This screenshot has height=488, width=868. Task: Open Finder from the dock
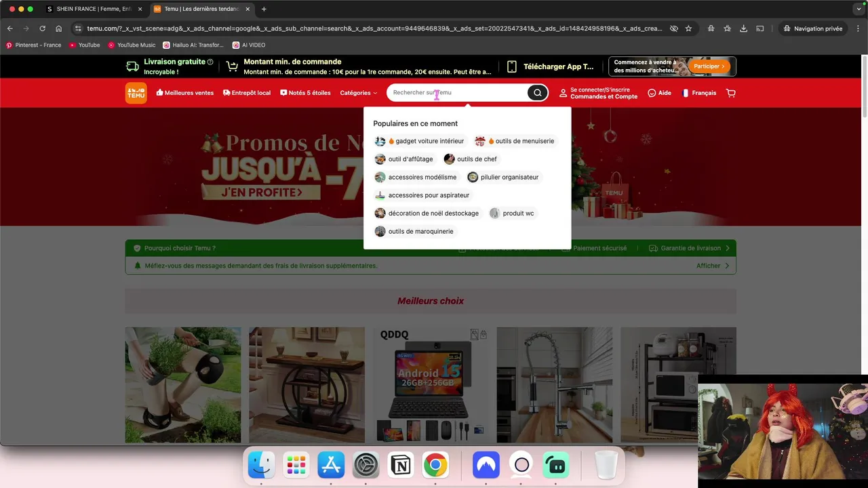(x=262, y=465)
